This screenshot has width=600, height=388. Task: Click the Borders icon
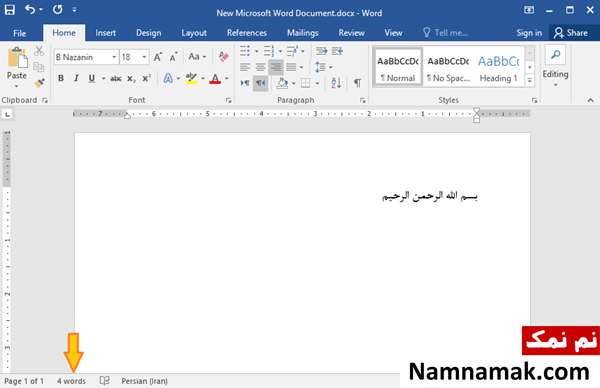[x=306, y=83]
